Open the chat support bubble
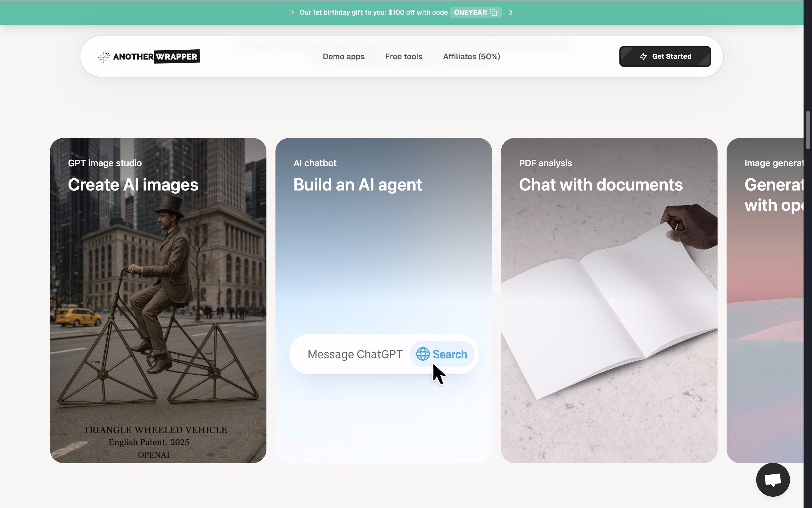This screenshot has height=508, width=812. (x=773, y=479)
